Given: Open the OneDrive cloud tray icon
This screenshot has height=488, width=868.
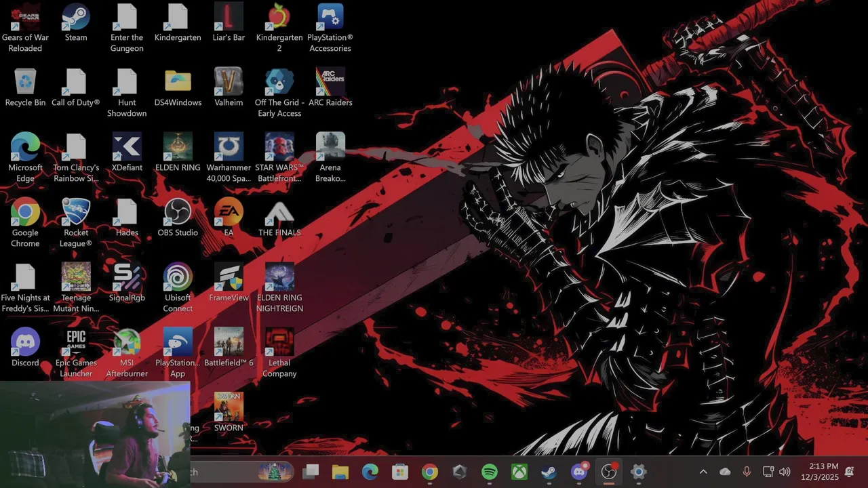Looking at the screenshot, I should tap(725, 472).
